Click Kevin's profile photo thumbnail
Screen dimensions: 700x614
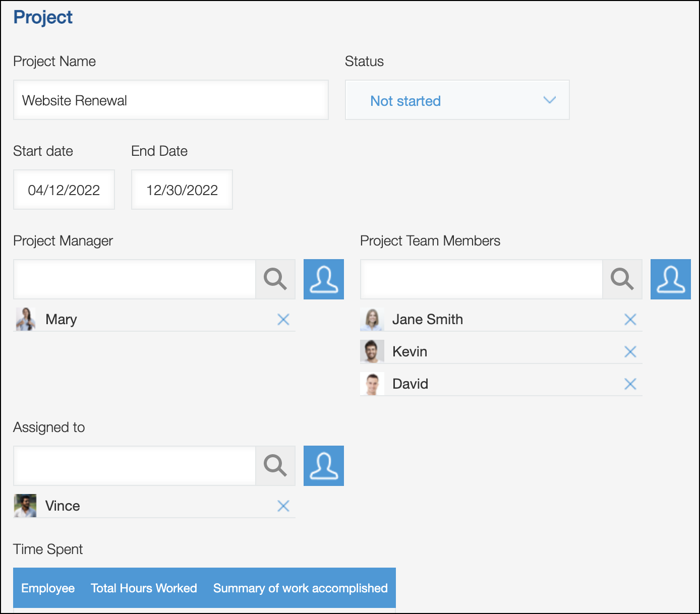372,352
